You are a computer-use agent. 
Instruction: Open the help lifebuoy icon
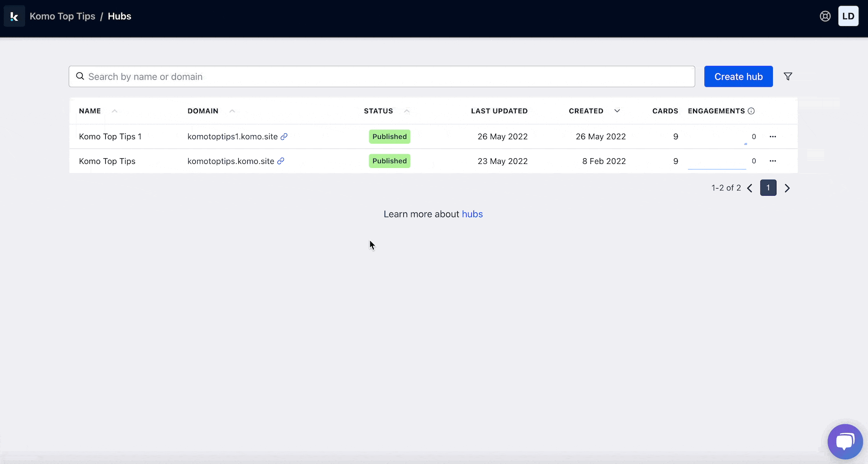point(825,16)
